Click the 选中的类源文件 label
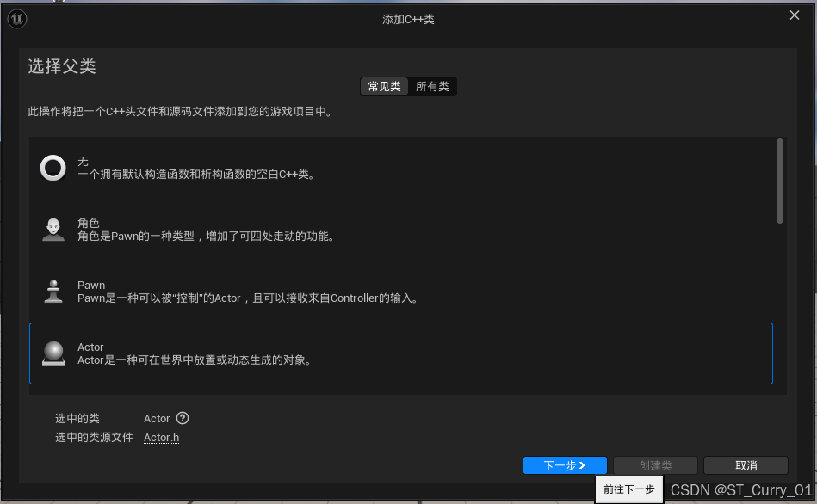 coord(95,438)
